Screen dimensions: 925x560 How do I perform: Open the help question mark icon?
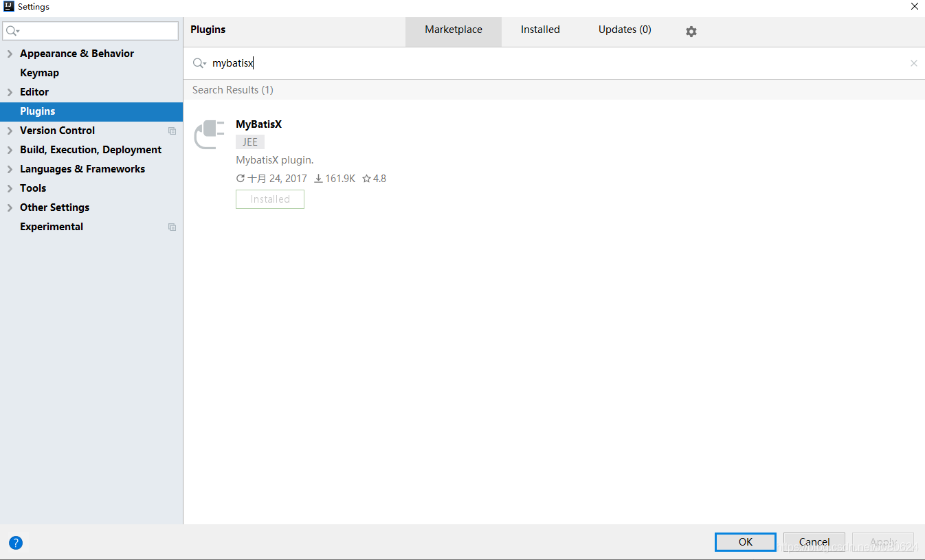[16, 543]
